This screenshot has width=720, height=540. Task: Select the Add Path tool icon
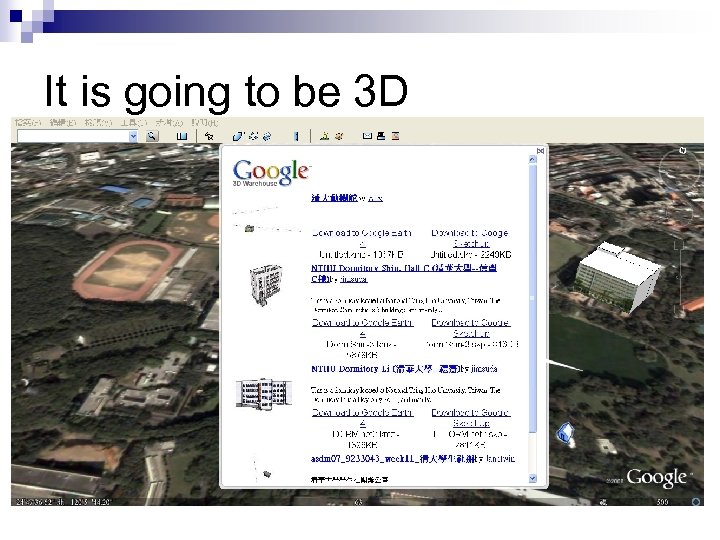[x=253, y=136]
